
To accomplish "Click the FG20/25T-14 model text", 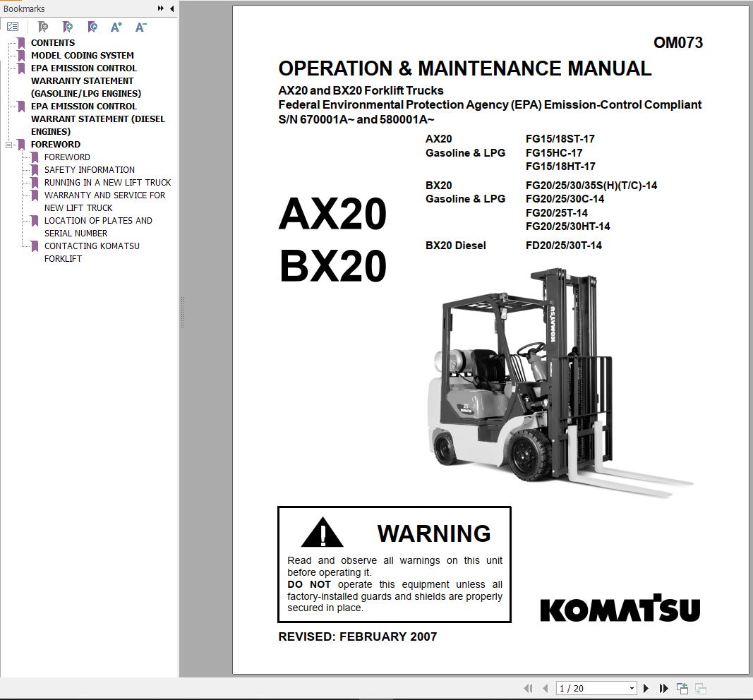I will [557, 212].
